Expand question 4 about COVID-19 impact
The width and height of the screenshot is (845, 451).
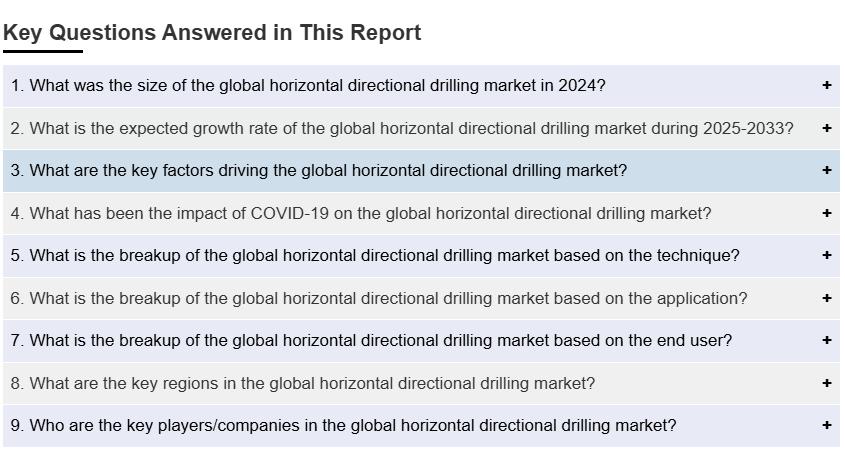click(x=361, y=213)
